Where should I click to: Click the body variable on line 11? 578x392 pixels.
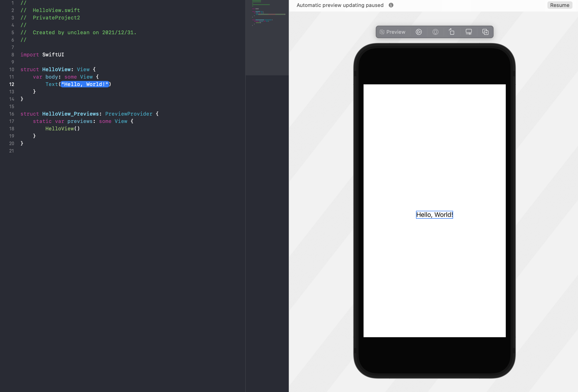52,77
